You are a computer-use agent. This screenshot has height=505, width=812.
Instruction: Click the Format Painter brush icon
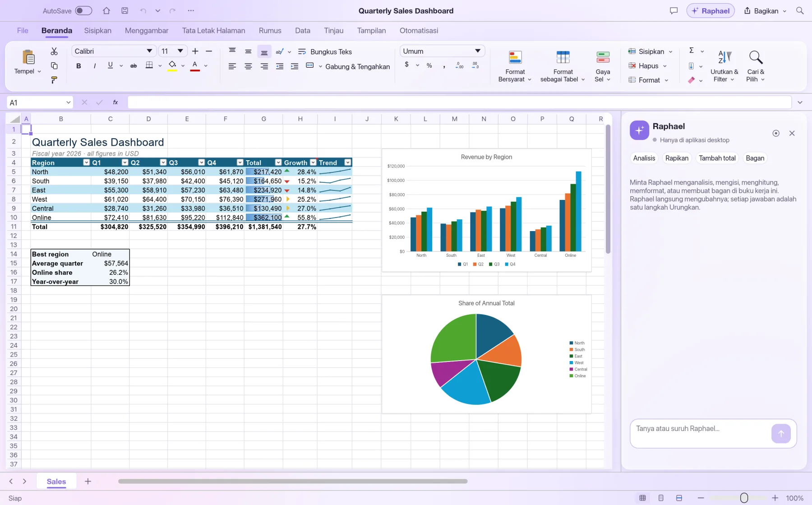tap(54, 80)
